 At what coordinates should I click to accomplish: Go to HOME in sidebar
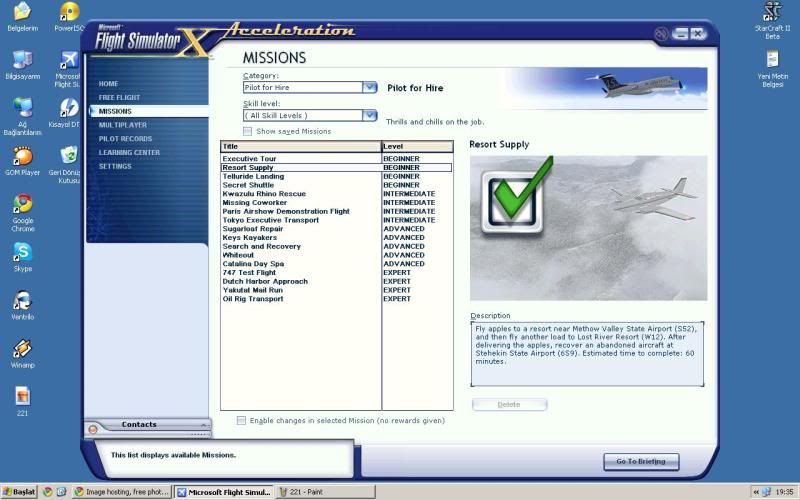tap(108, 84)
